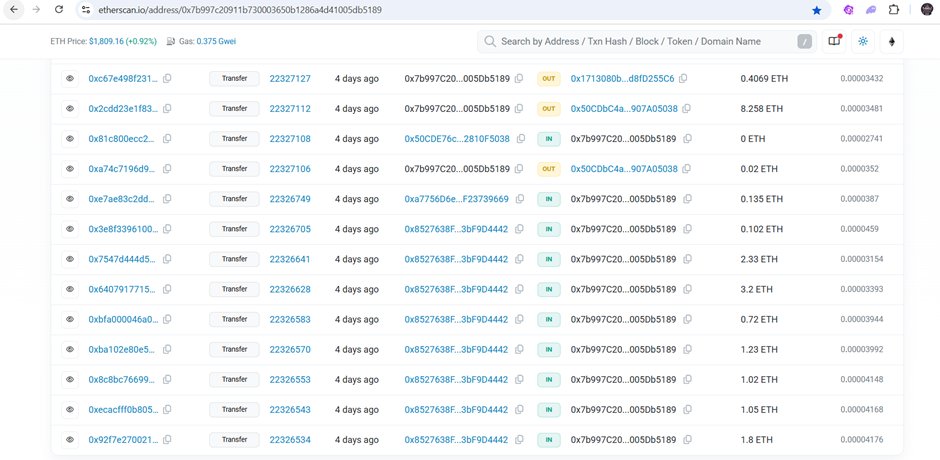Image resolution: width=940 pixels, height=460 pixels.
Task: Focus the Search by Address search field
Action: [x=646, y=41]
